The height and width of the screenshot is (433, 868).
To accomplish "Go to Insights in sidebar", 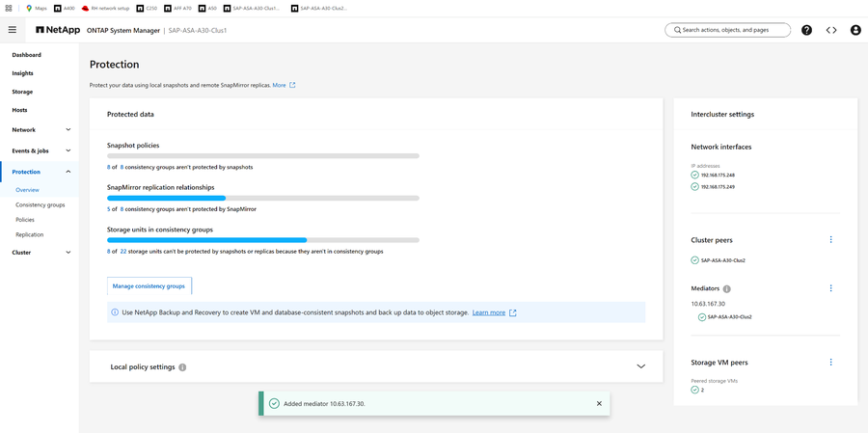I will (23, 73).
